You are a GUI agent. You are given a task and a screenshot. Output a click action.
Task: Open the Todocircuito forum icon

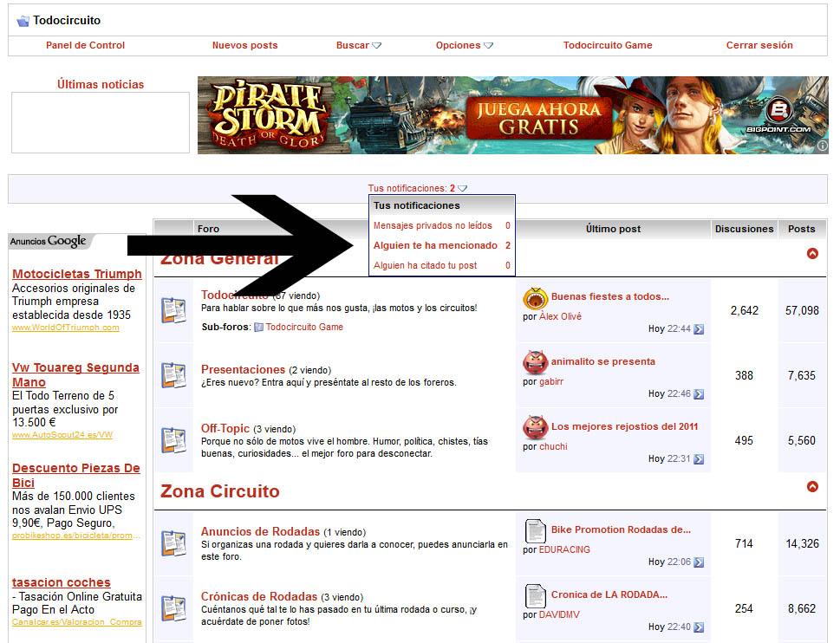173,310
